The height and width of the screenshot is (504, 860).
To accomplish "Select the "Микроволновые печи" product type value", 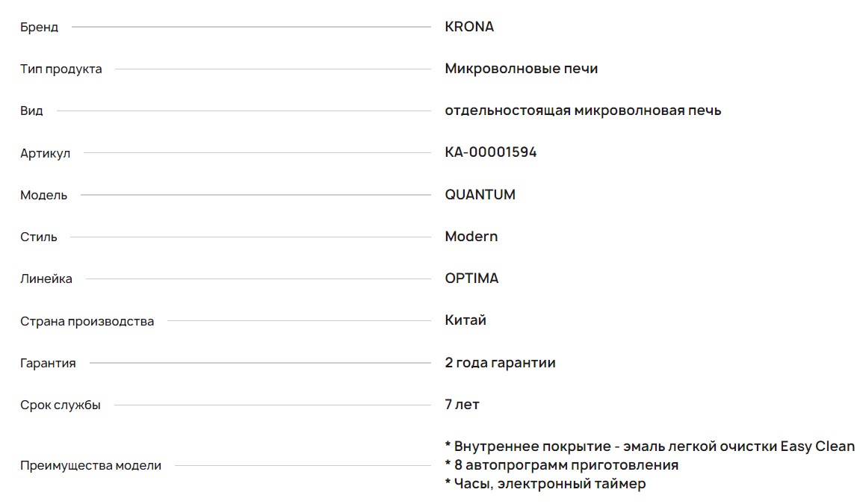I will 521,69.
